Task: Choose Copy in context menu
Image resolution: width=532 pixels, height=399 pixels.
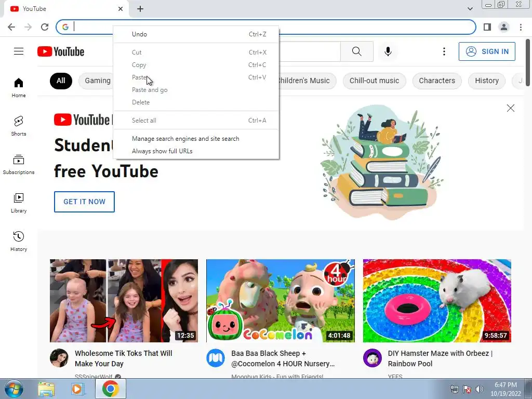Action: tap(196, 65)
